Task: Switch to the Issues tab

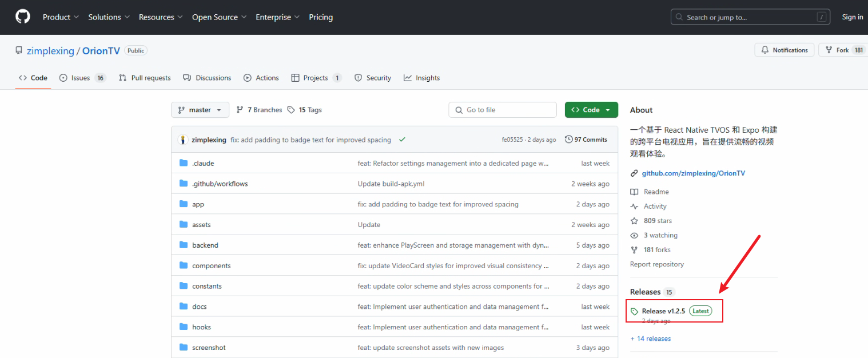Action: point(82,78)
